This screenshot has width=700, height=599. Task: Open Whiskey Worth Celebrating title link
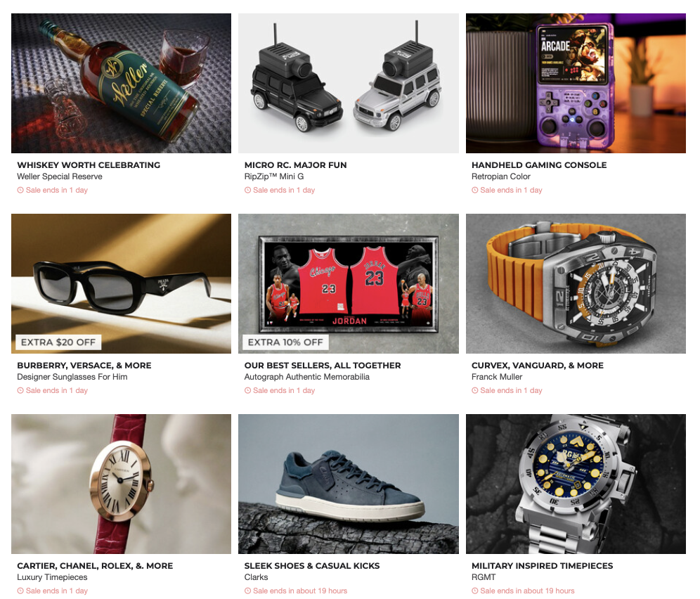tap(89, 165)
